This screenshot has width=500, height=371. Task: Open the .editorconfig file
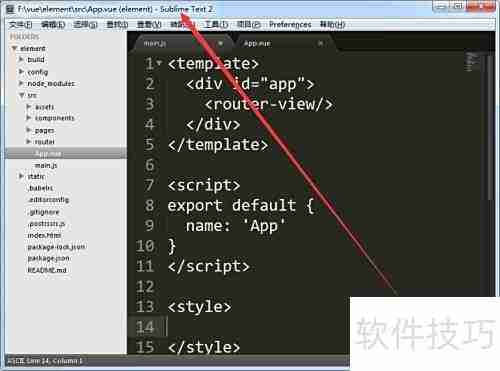point(48,200)
